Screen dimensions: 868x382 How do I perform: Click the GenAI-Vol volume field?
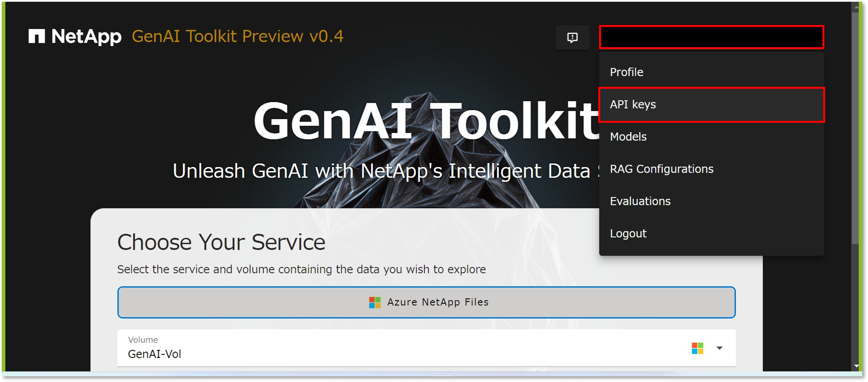[x=426, y=348]
